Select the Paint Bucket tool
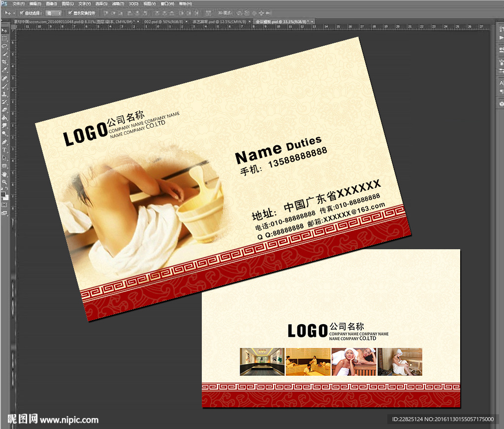Image resolution: width=504 pixels, height=429 pixels. pos(4,118)
